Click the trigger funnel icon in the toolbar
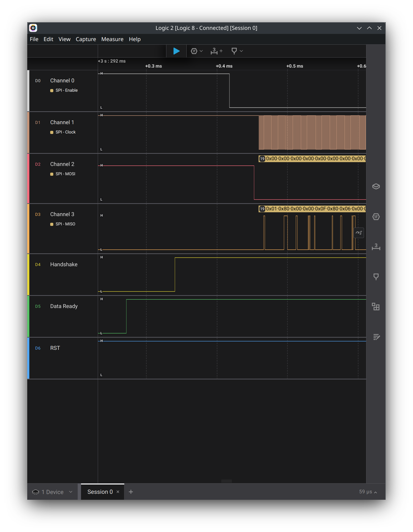 (234, 51)
